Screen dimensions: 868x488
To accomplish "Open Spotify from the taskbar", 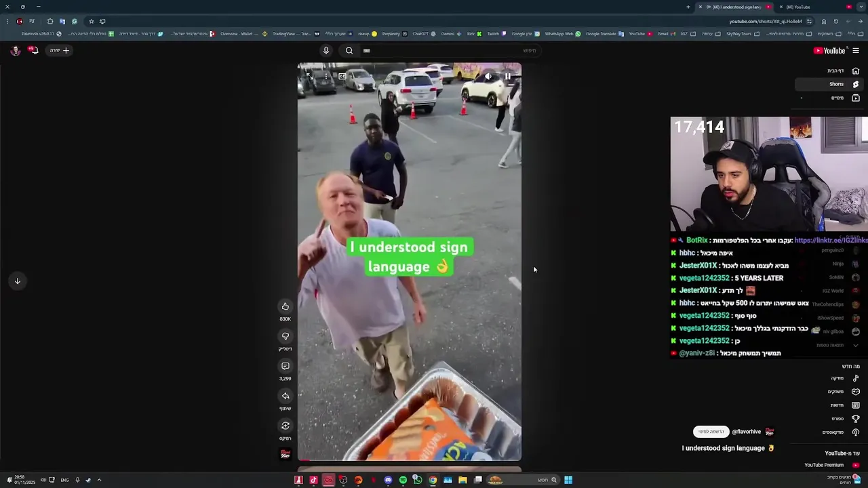I will [x=403, y=480].
